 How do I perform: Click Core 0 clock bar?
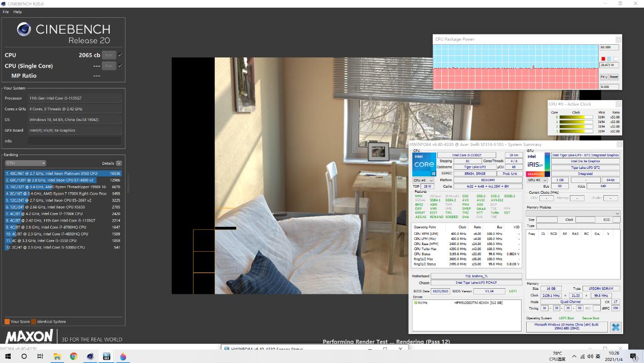point(576,117)
